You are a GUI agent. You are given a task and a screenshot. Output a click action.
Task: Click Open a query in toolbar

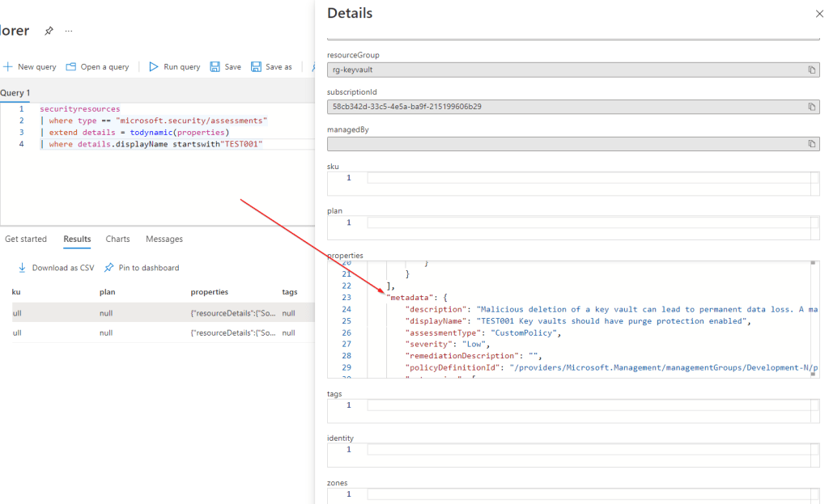pyautogui.click(x=97, y=67)
